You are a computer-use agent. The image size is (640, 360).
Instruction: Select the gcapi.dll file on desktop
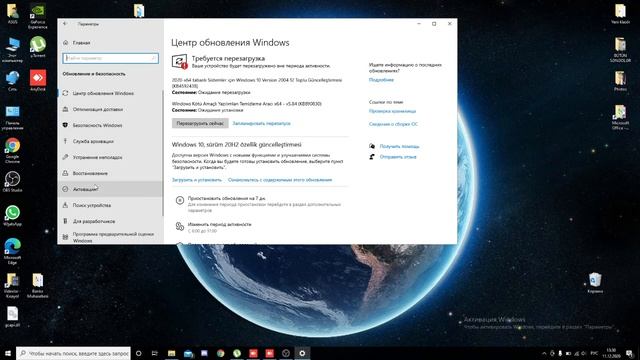click(12, 317)
